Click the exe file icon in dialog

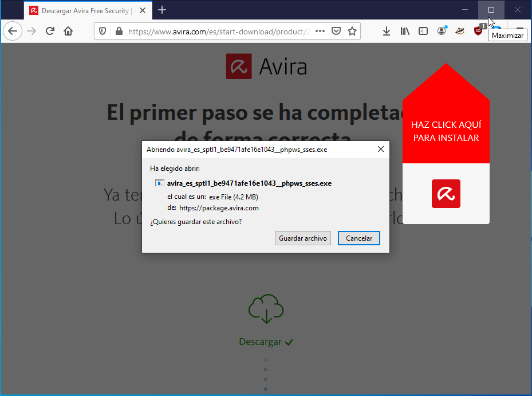[x=159, y=183]
